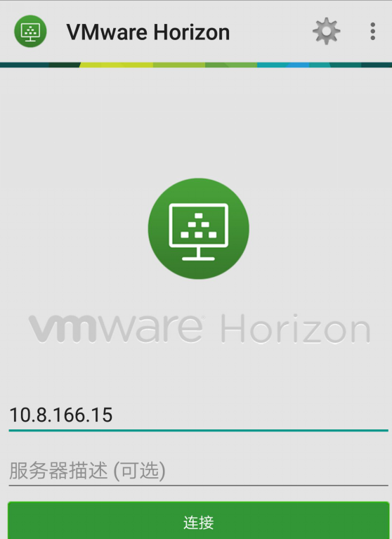Viewport: 392px width, 539px height.
Task: Click the white monitor glyph inside the logo
Action: 199,232
